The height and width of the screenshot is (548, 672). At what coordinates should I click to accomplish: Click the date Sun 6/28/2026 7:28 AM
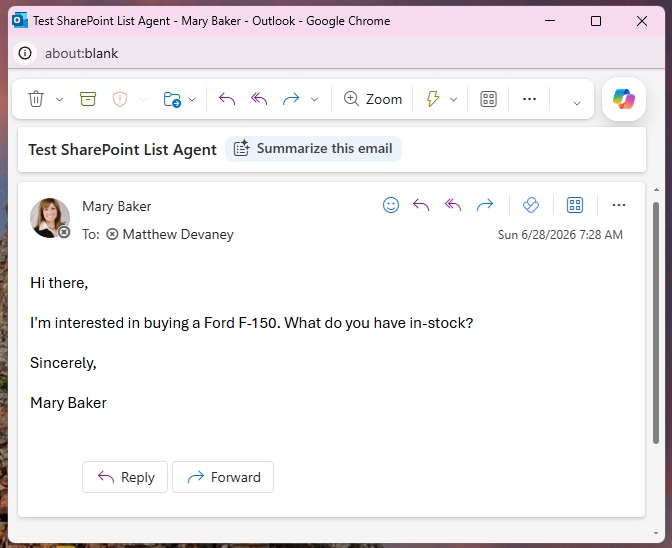560,235
